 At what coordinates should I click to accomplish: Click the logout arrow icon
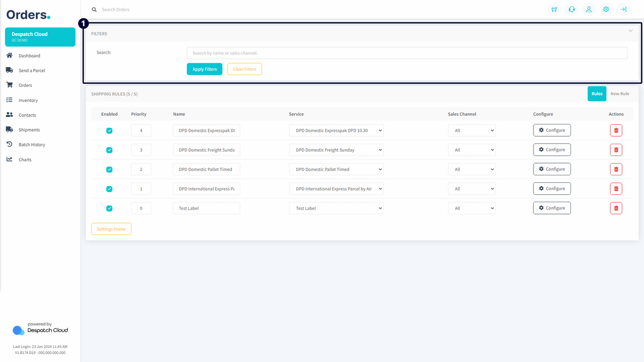[x=623, y=9]
